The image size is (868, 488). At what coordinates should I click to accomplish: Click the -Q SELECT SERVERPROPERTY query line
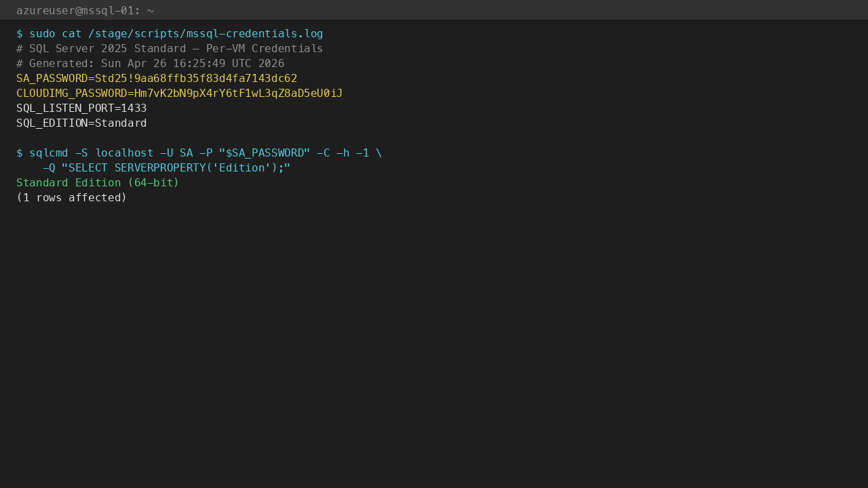coord(167,168)
